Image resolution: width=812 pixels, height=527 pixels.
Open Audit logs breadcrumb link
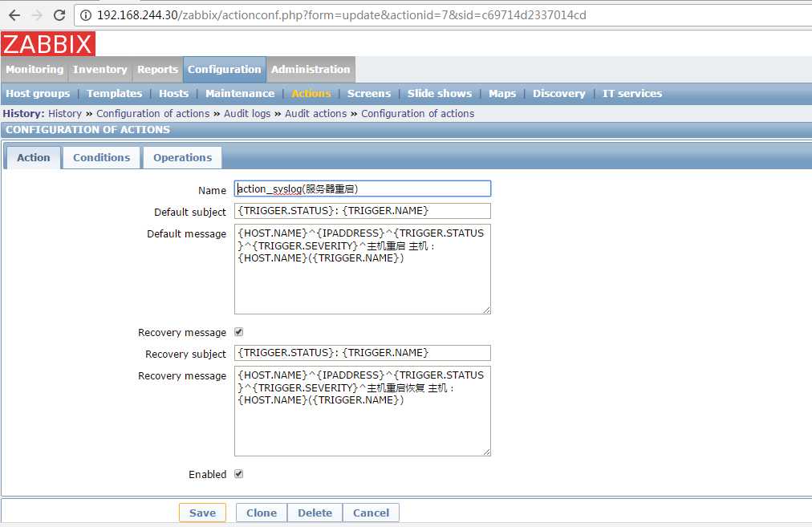click(x=247, y=113)
